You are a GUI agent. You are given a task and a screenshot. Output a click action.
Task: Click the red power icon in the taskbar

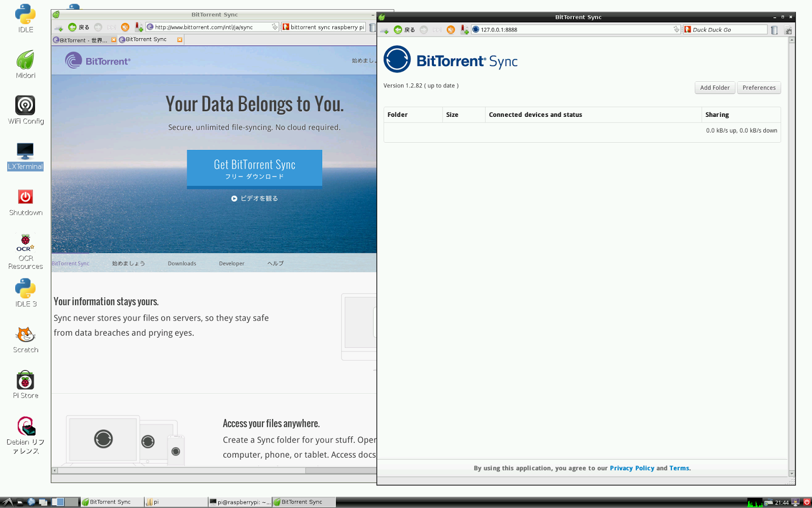pos(806,502)
